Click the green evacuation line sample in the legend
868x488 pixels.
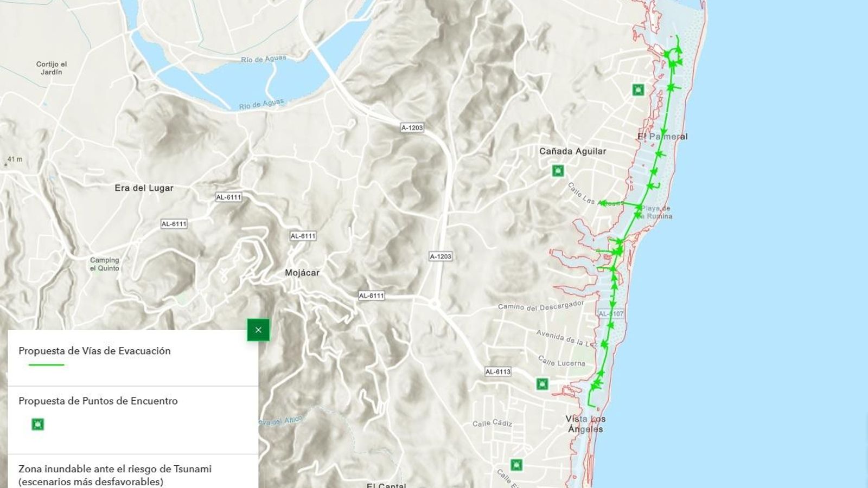[46, 365]
